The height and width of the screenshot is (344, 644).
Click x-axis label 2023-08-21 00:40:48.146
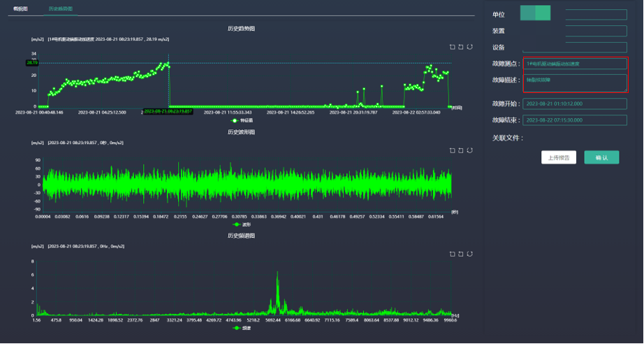pyautogui.click(x=39, y=112)
